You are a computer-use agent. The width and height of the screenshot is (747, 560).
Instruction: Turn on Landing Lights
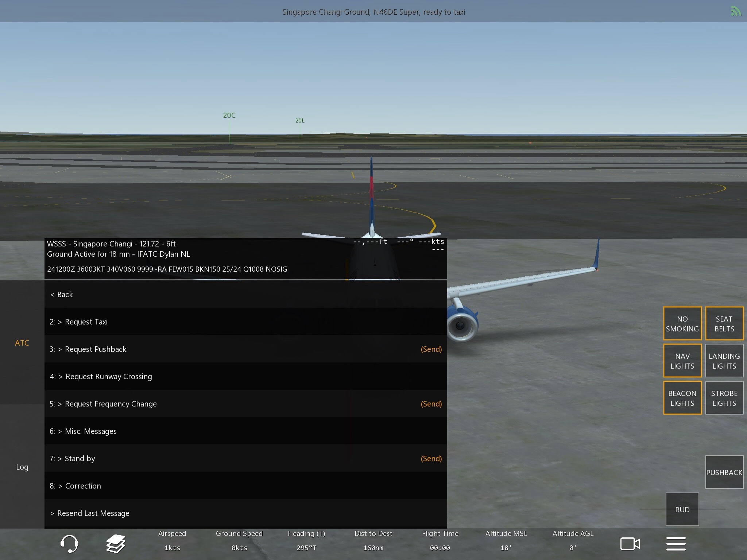pyautogui.click(x=724, y=361)
